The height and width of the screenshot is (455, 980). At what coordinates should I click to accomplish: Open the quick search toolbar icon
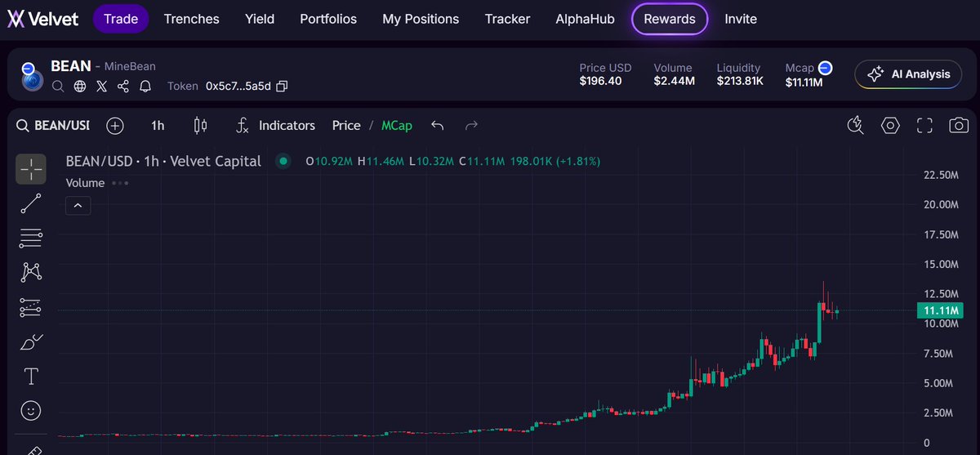tap(855, 125)
